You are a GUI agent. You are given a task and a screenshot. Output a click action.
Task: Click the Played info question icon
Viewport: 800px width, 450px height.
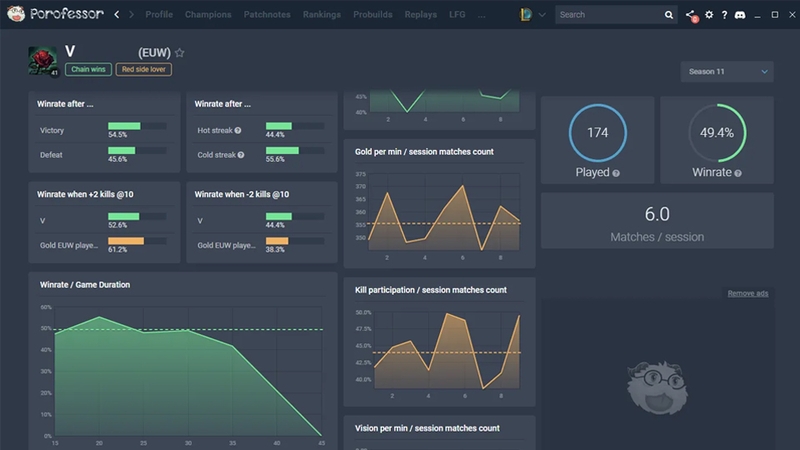[616, 173]
